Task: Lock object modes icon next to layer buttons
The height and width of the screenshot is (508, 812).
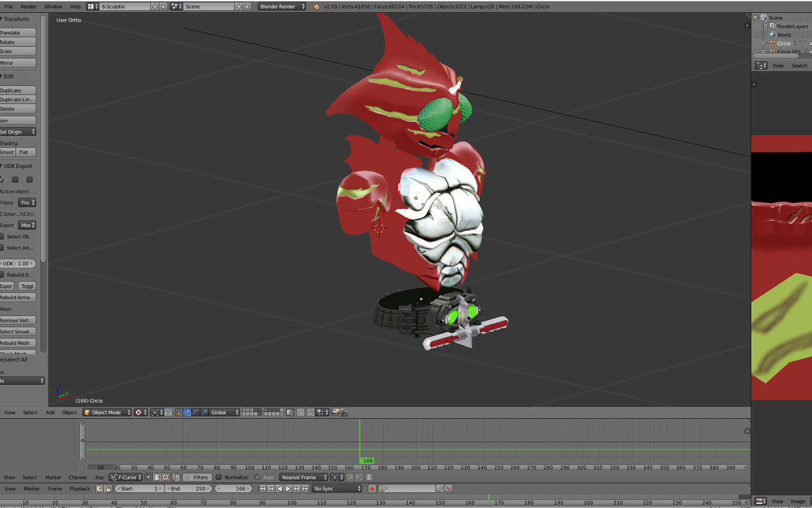Action: 290,412
